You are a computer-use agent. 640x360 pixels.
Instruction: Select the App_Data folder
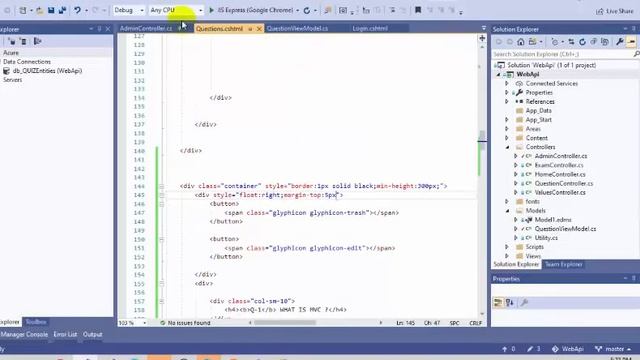tap(538, 111)
